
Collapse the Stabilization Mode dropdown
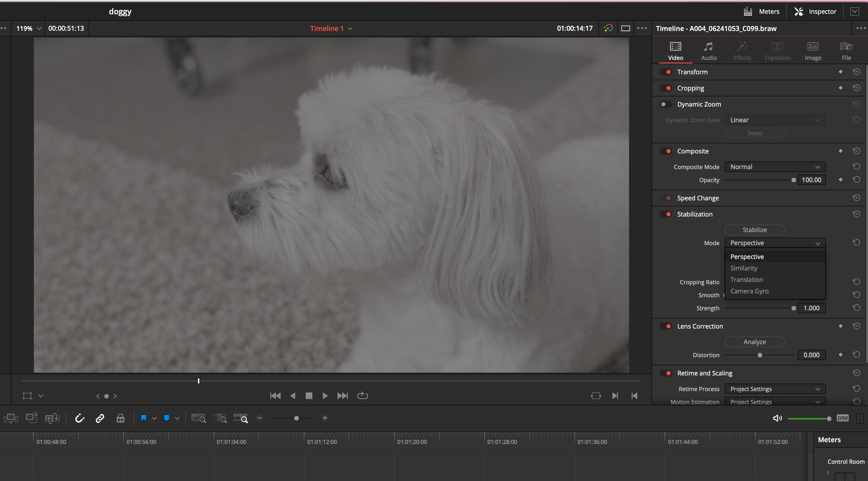[775, 243]
